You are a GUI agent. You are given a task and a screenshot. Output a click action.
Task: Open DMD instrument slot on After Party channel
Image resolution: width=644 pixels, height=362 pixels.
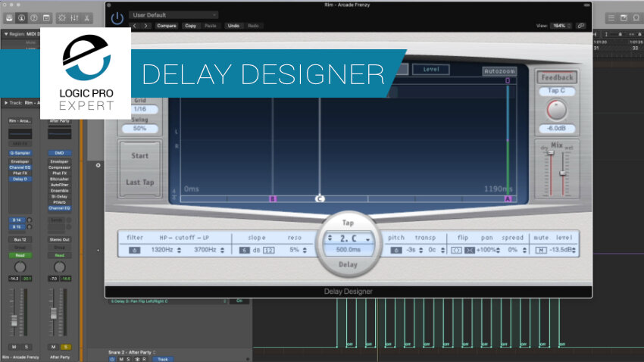(60, 153)
